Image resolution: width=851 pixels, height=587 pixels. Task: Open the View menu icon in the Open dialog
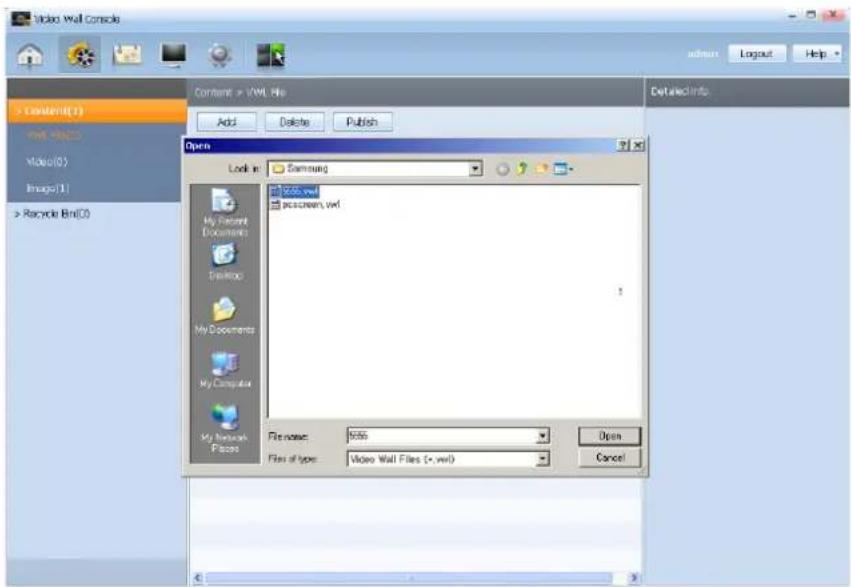563,169
